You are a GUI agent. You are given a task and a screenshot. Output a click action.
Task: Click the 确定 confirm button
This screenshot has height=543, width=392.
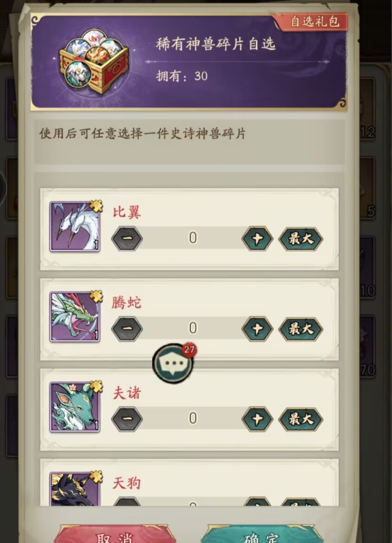click(262, 534)
